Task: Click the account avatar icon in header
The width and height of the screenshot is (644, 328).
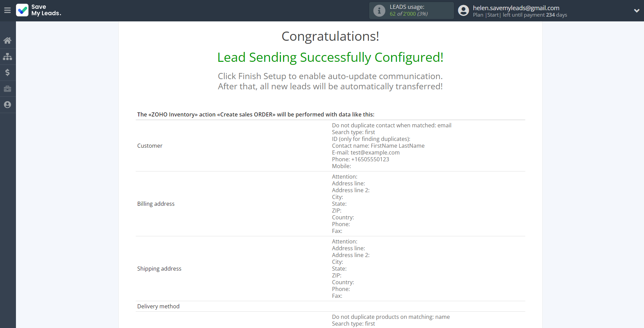Action: tap(463, 11)
